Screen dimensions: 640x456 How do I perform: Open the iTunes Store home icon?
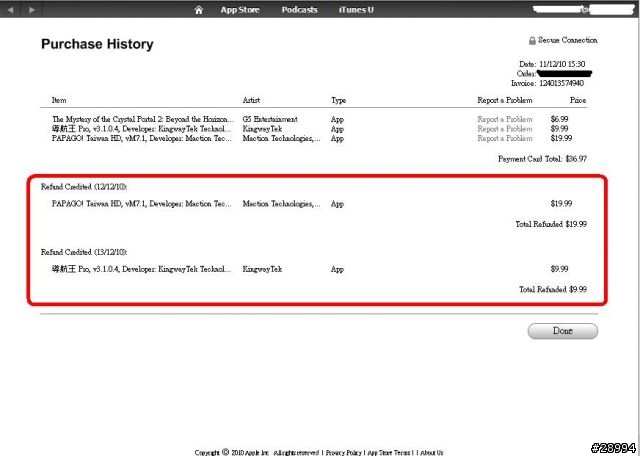[x=199, y=10]
